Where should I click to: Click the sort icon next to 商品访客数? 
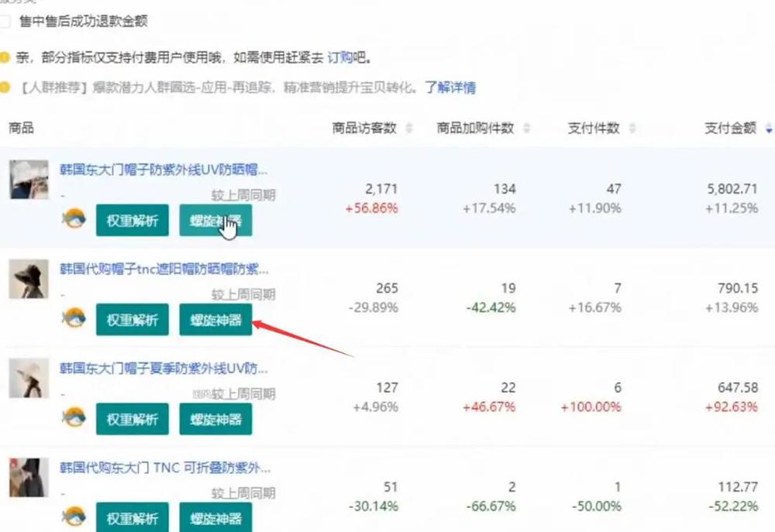(x=409, y=129)
